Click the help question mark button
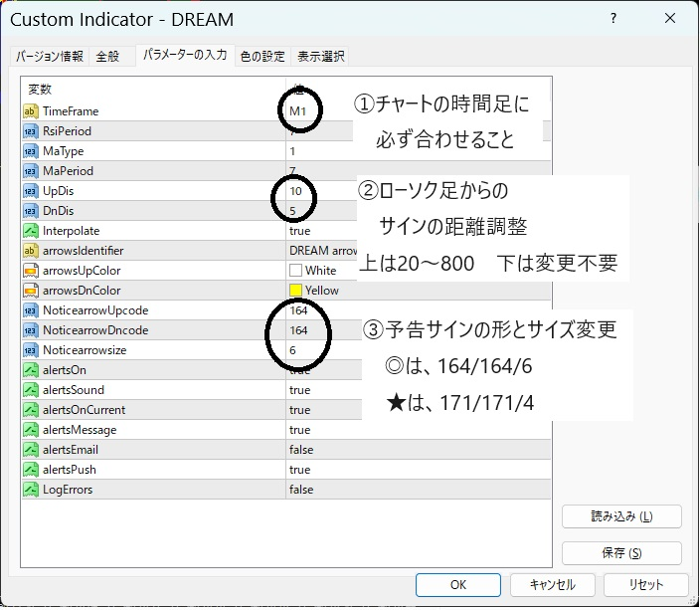This screenshot has height=610, width=700. (x=613, y=18)
